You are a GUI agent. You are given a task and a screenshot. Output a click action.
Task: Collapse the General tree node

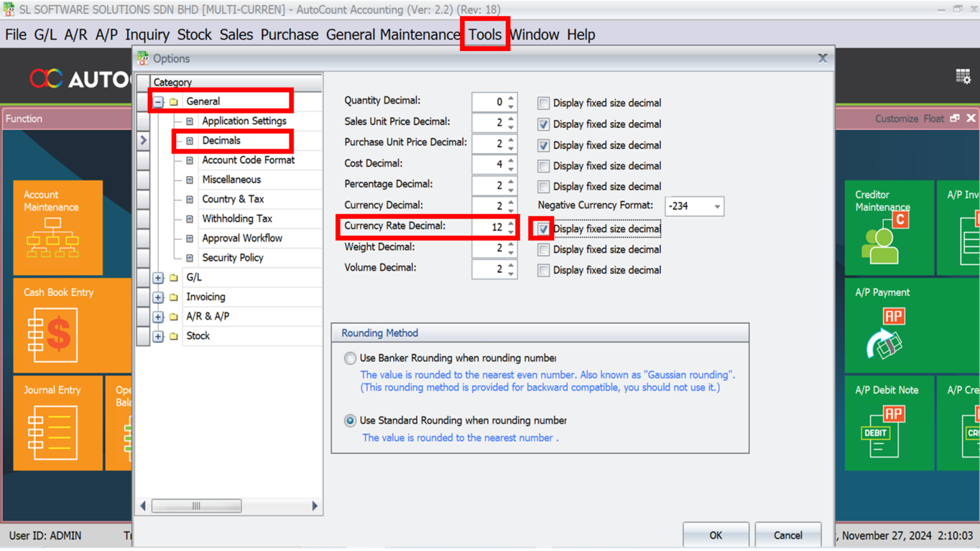[x=158, y=102]
